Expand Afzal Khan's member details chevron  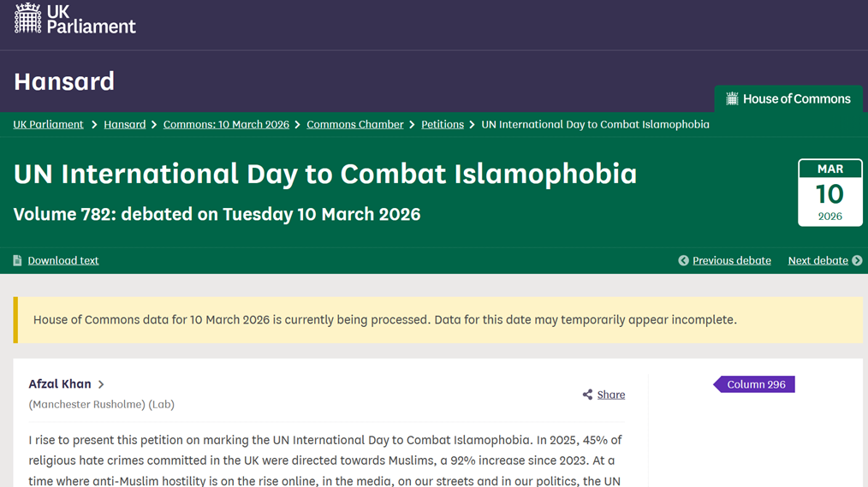pos(101,385)
